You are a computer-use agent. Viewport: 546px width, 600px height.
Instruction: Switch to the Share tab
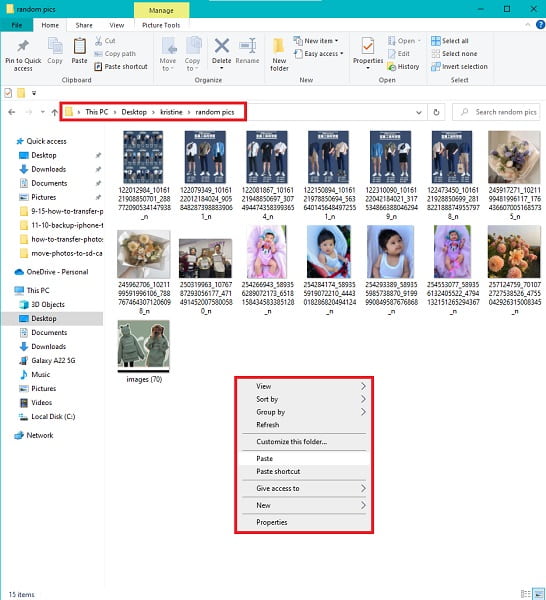tap(84, 25)
